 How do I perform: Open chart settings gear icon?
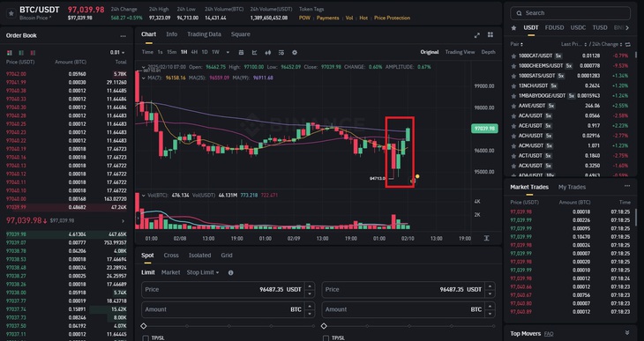(x=295, y=53)
